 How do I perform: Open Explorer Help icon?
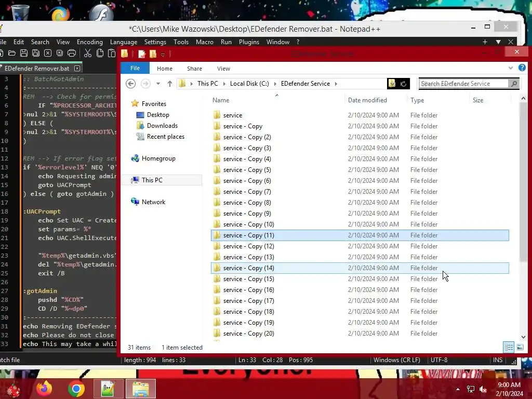(522, 68)
